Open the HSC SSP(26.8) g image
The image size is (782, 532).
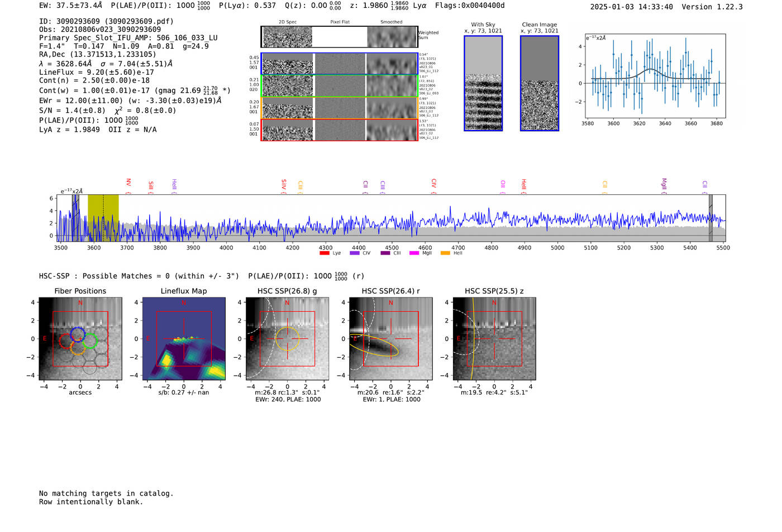click(287, 339)
